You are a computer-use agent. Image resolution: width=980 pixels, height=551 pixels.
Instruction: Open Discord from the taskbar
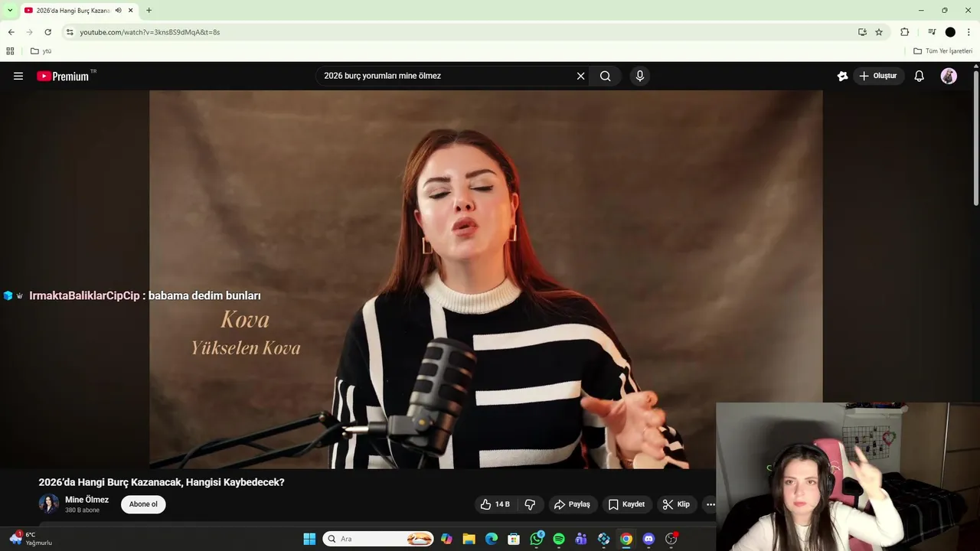pos(648,539)
